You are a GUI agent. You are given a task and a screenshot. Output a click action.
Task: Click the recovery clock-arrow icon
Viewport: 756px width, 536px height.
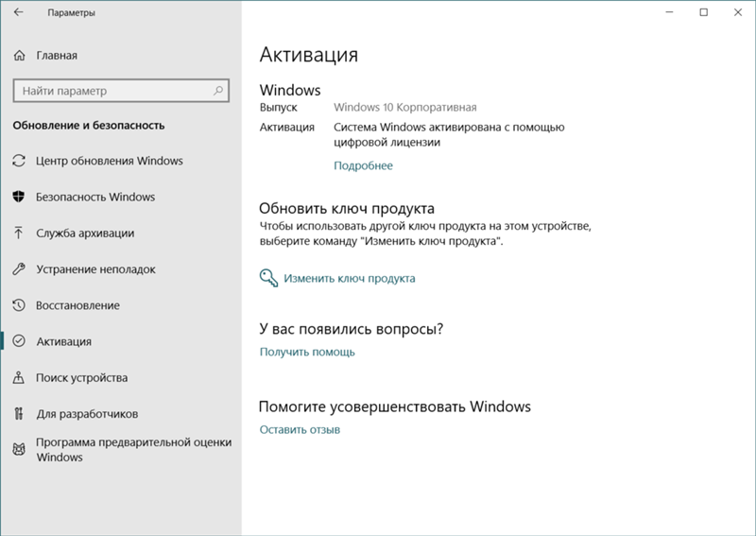coord(19,305)
